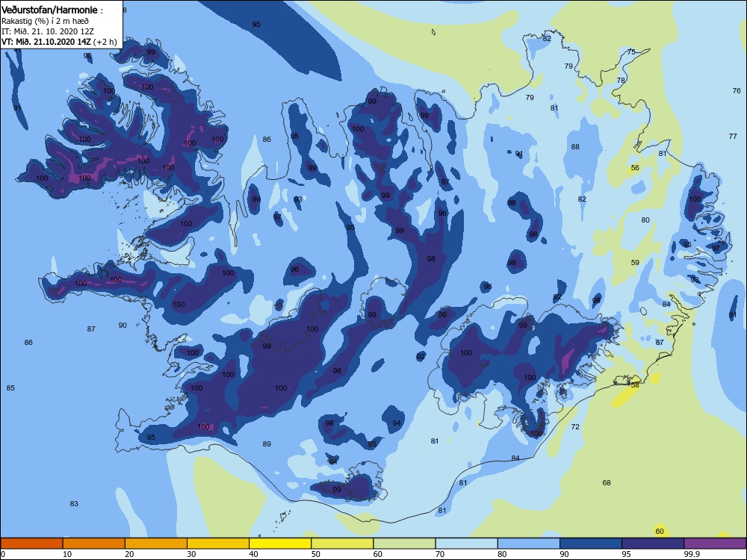Viewport: 747px width, 560px height.
Task: Select the sea value 85
Action: click(x=10, y=388)
